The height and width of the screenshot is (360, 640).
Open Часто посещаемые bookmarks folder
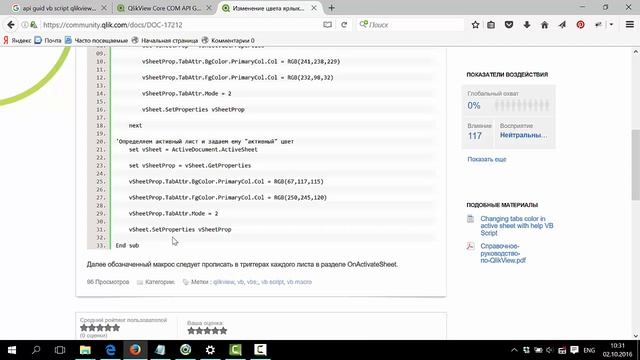[96, 40]
